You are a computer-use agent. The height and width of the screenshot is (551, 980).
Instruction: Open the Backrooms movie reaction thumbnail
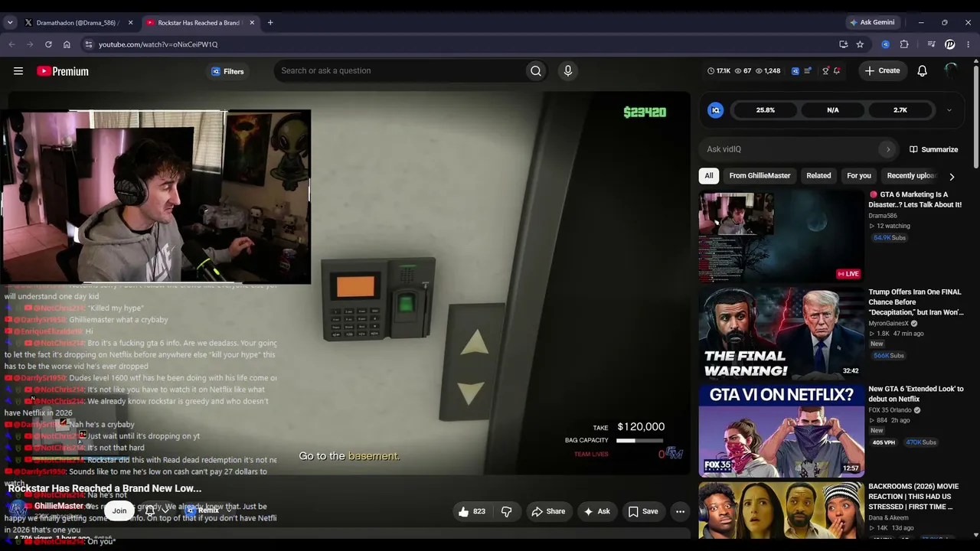(x=781, y=510)
